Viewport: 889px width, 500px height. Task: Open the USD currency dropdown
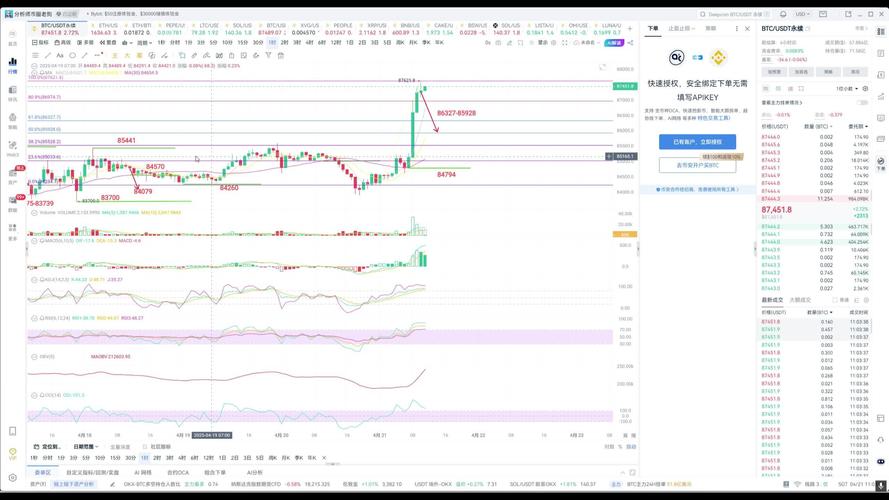point(802,15)
